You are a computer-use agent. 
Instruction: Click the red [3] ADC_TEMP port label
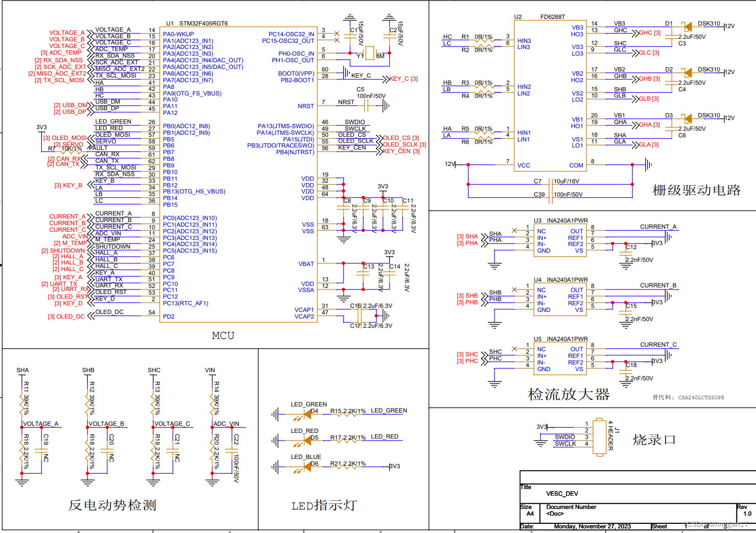[61, 53]
